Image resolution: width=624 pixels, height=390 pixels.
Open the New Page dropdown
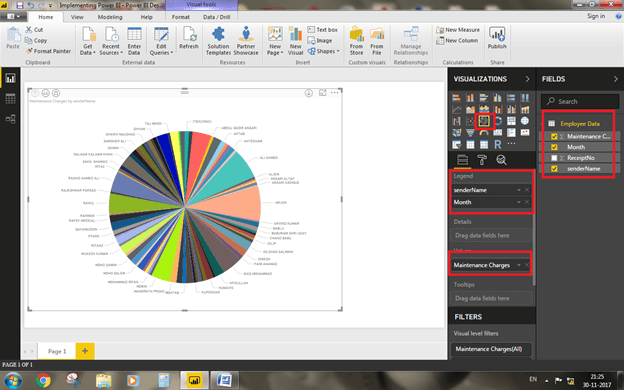(x=275, y=41)
